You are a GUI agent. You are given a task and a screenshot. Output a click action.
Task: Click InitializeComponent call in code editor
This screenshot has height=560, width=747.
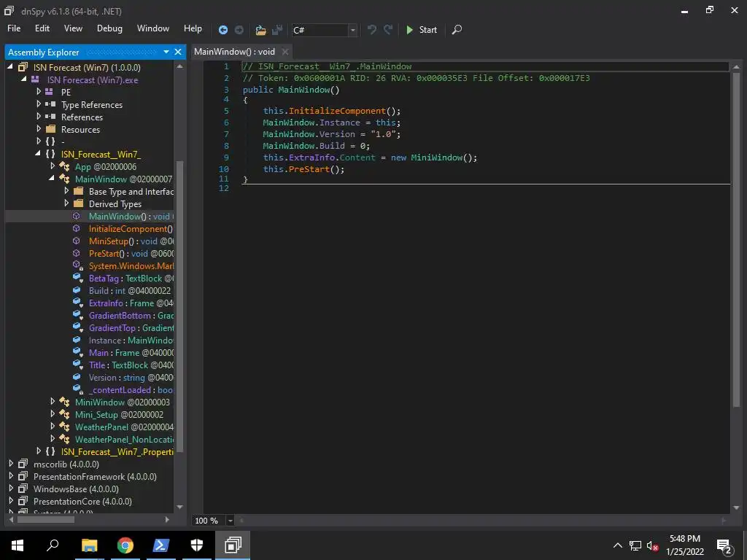[x=337, y=111]
